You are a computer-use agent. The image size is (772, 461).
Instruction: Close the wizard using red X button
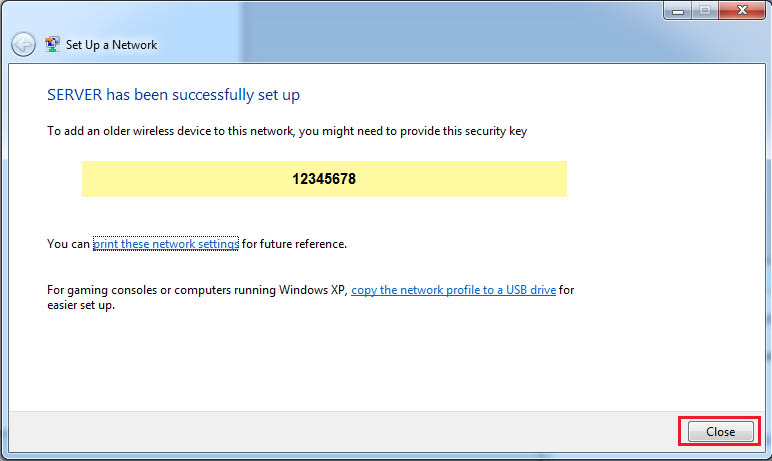click(741, 9)
